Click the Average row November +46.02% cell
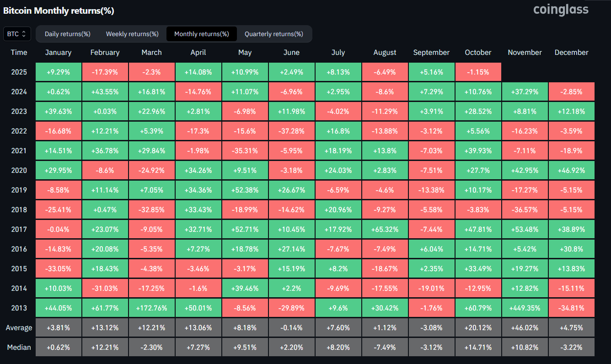This screenshot has height=364, width=611. [525, 327]
